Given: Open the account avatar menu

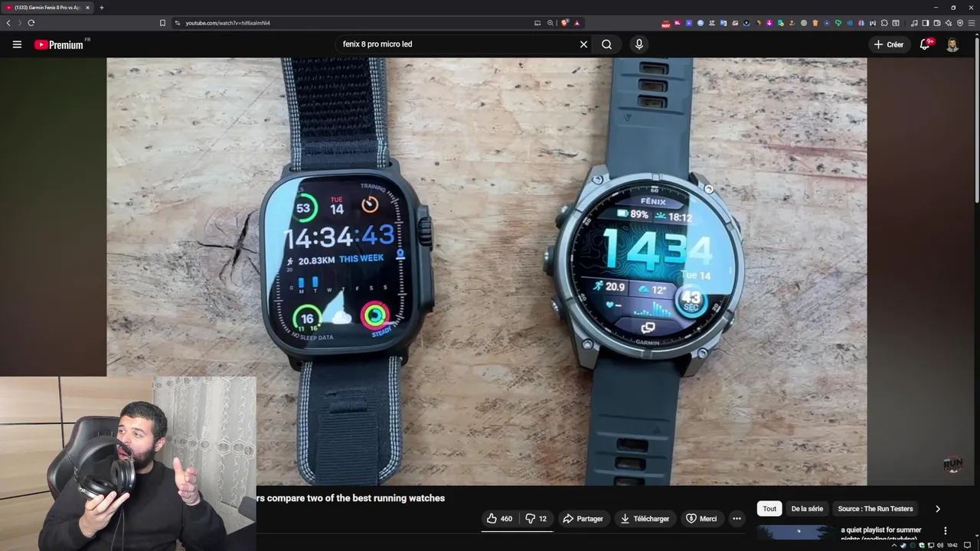Looking at the screenshot, I should click(x=952, y=44).
